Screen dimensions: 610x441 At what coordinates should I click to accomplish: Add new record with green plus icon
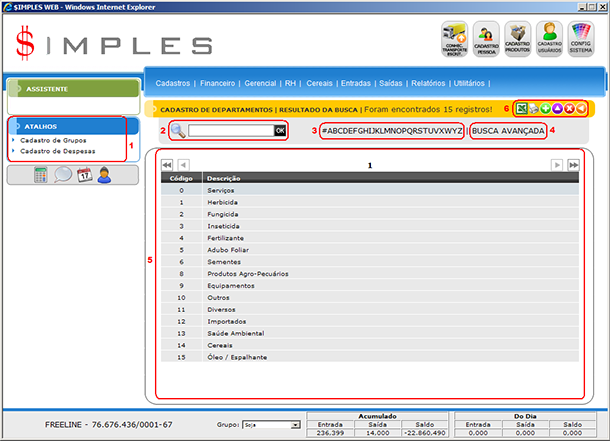546,107
